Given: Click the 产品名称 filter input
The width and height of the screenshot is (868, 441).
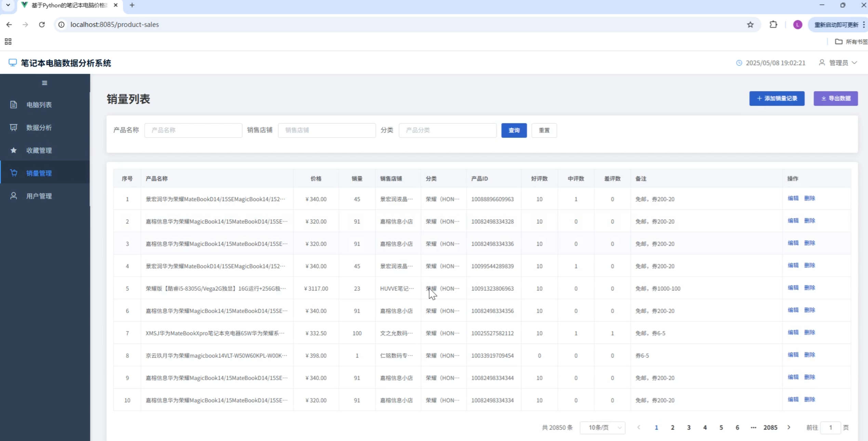Looking at the screenshot, I should 193,130.
